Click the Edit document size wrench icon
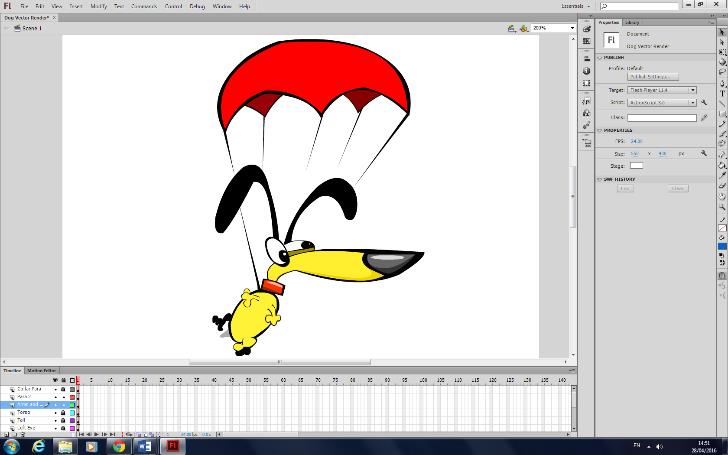This screenshot has height=455, width=728. pos(704,153)
